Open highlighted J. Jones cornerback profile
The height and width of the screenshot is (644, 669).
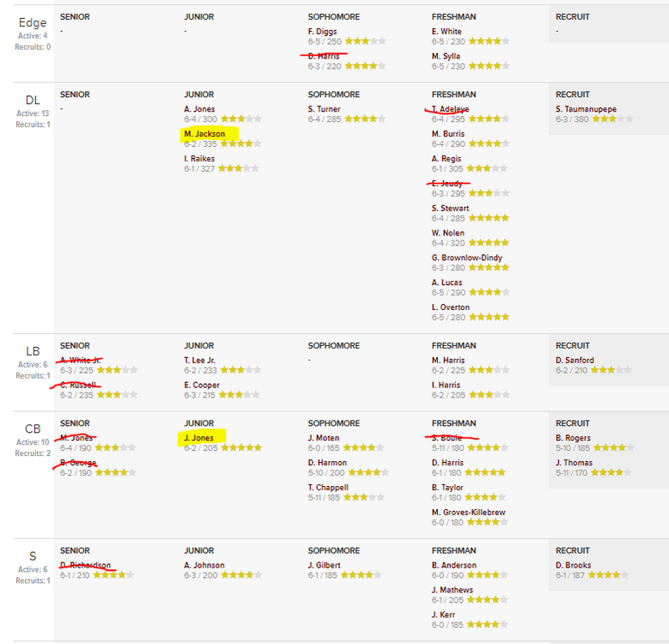198,438
